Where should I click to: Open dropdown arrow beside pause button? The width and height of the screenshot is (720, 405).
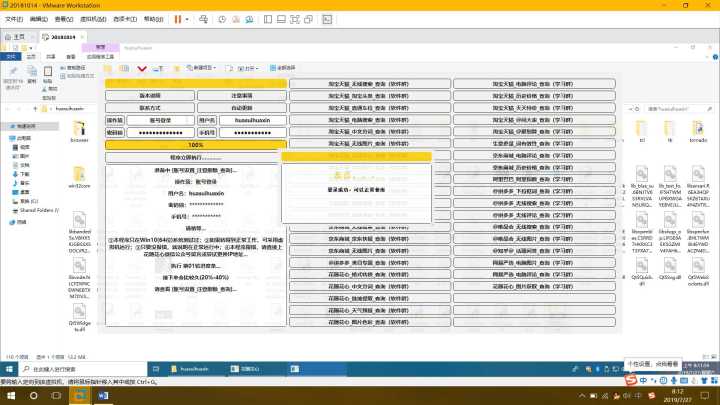point(186,19)
